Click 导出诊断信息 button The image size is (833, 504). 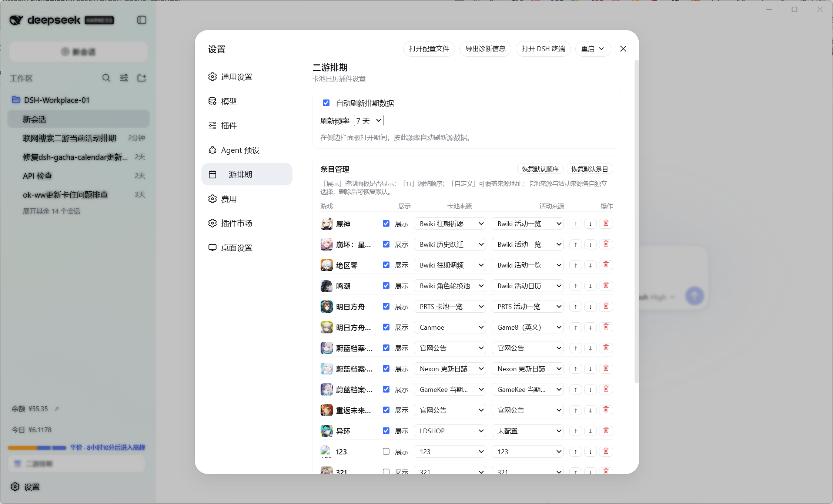485,49
